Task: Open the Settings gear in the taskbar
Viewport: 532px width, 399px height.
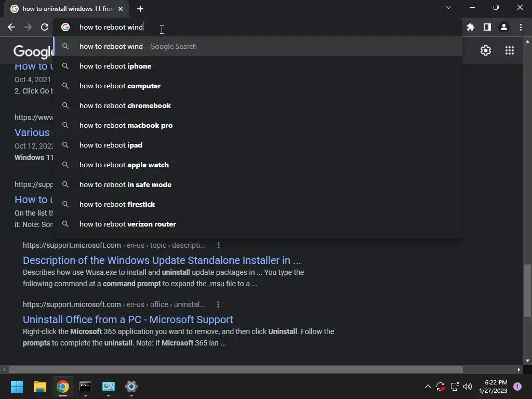Action: click(x=131, y=387)
